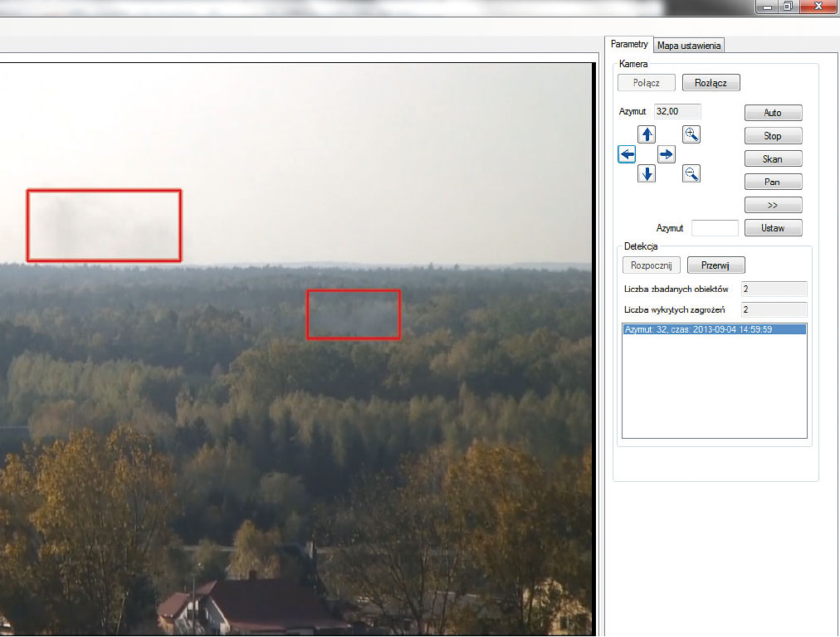Focus the Azymut field showing 32,00
The image size is (840, 637).
[x=677, y=111]
